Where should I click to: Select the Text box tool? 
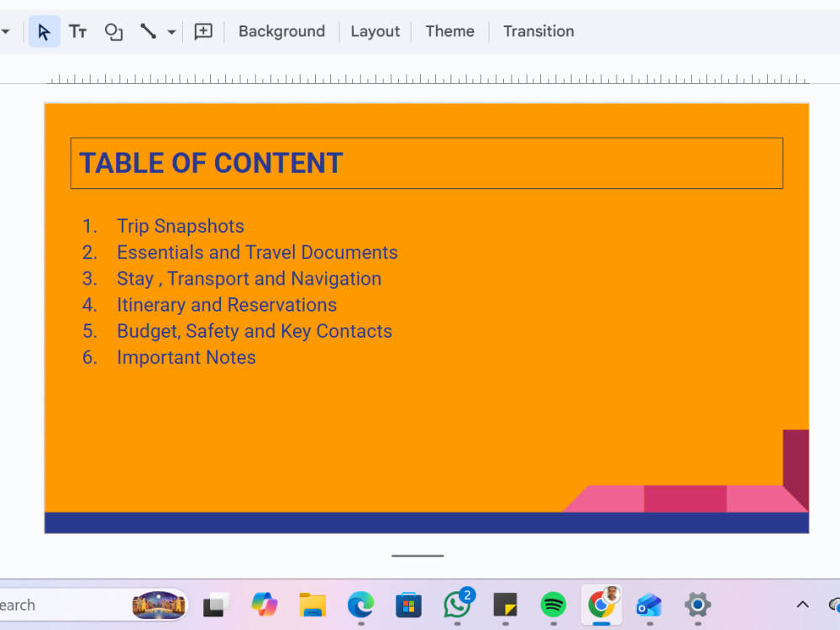coord(77,32)
